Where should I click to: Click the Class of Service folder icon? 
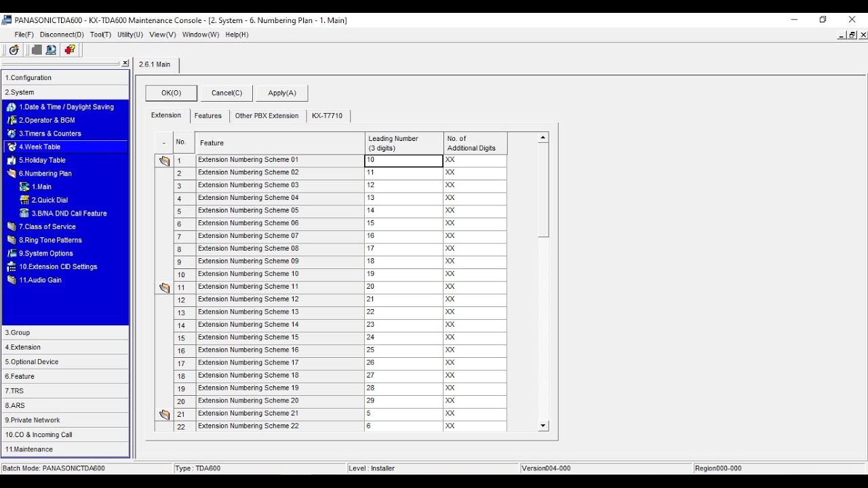tap(12, 227)
